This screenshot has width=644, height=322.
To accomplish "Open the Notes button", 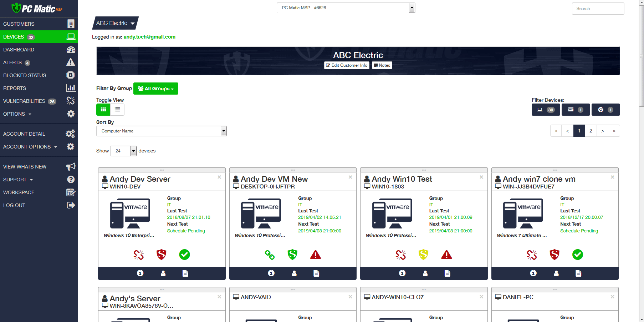I will tap(382, 65).
